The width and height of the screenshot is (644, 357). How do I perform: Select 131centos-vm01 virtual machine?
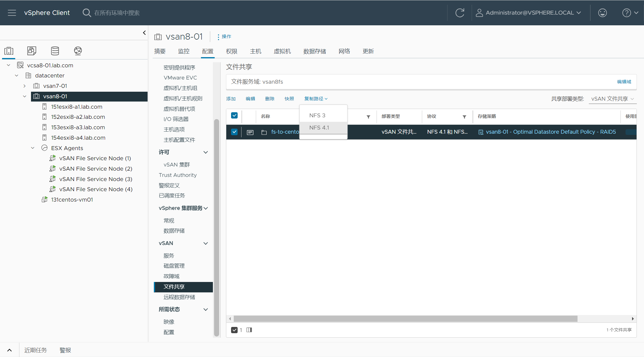72,200
